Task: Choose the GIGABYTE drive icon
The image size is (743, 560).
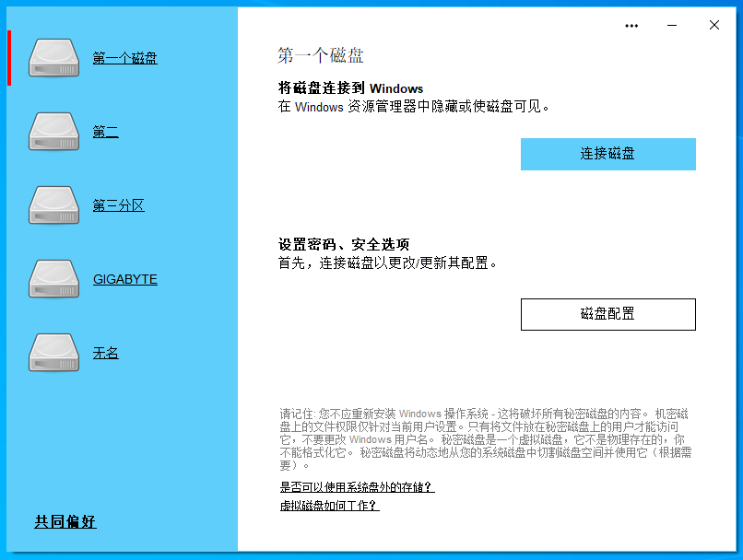Action: [x=55, y=279]
